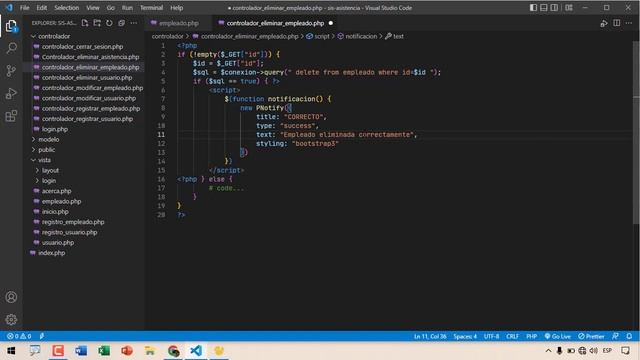
Task: Open the File menu
Action: (24, 8)
